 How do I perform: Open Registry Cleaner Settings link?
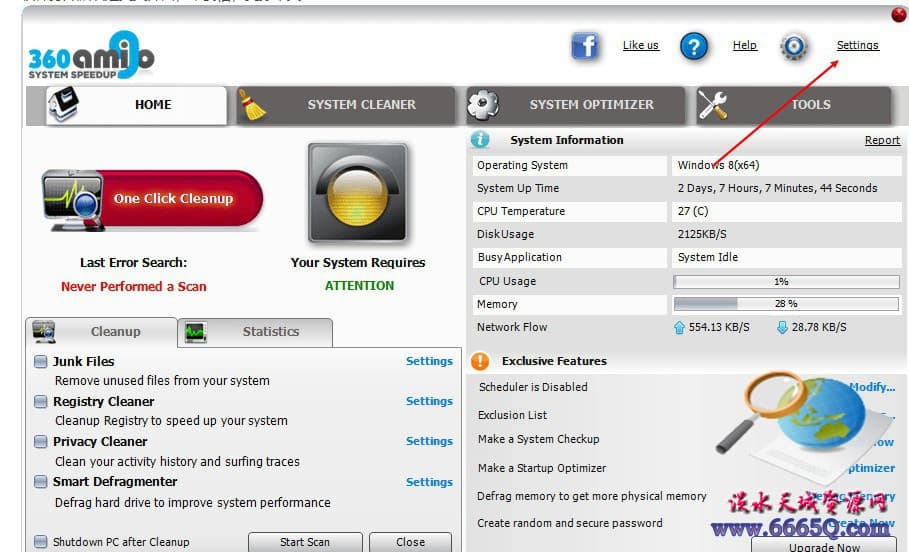[429, 401]
